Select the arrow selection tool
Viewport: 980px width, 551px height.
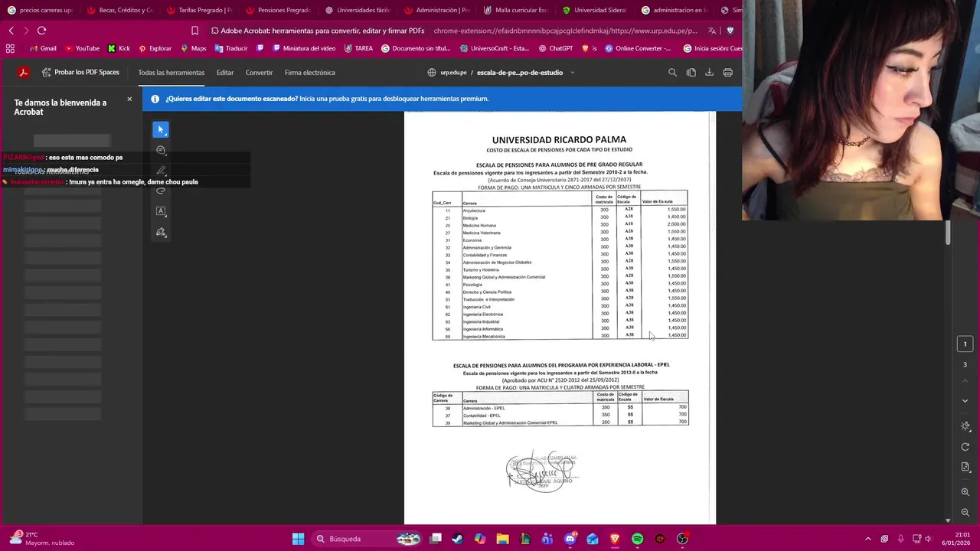[161, 130]
